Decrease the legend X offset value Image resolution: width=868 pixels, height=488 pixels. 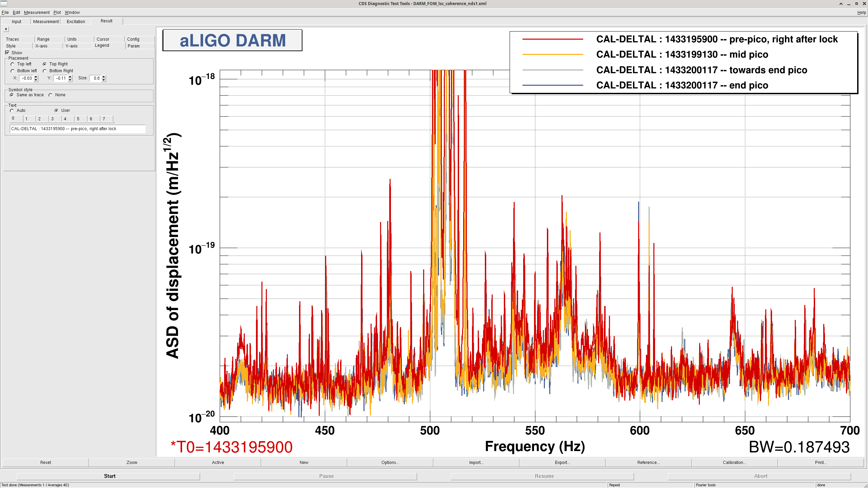(x=36, y=80)
